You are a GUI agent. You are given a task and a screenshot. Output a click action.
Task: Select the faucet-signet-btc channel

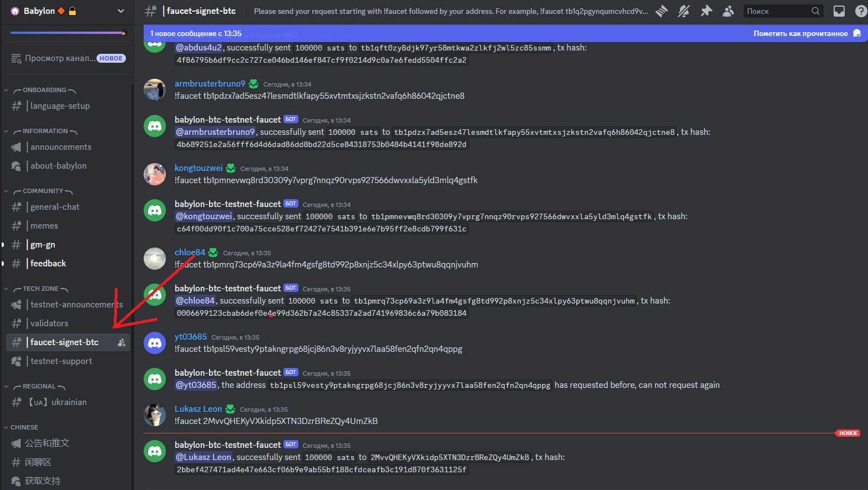tap(68, 342)
